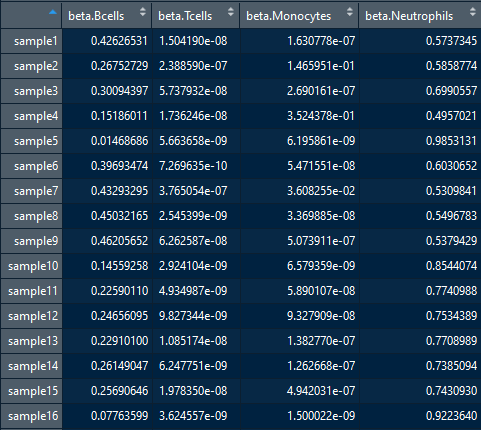Select row label sample15
The width and height of the screenshot is (481, 430).
click(33, 391)
